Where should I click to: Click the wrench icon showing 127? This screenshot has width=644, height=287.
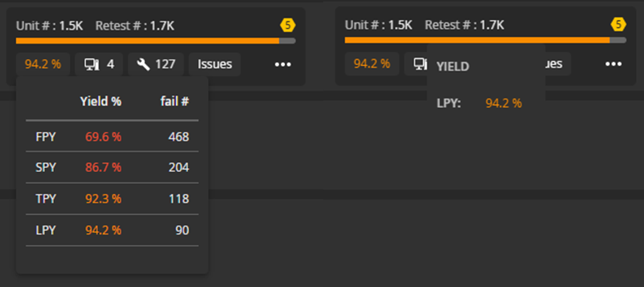click(156, 64)
